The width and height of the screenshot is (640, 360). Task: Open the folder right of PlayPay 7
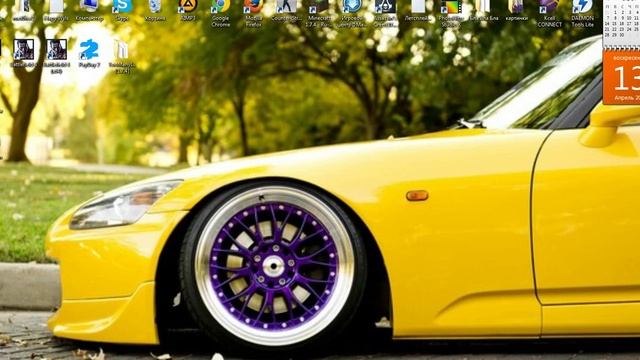[122, 56]
